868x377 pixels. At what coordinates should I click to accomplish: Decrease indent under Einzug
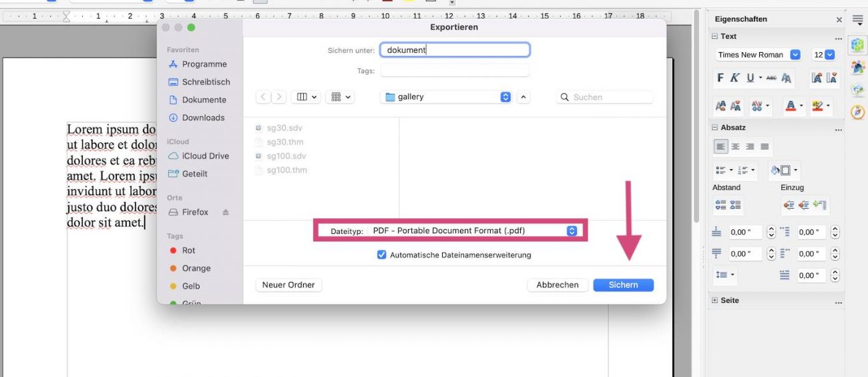[804, 205]
